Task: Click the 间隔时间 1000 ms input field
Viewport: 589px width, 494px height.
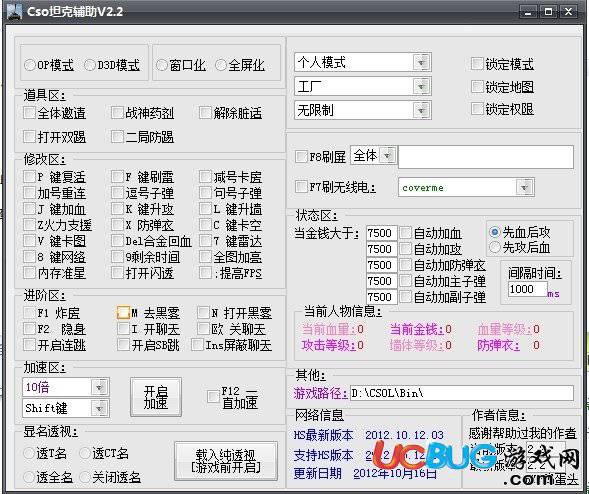Action: click(x=527, y=289)
